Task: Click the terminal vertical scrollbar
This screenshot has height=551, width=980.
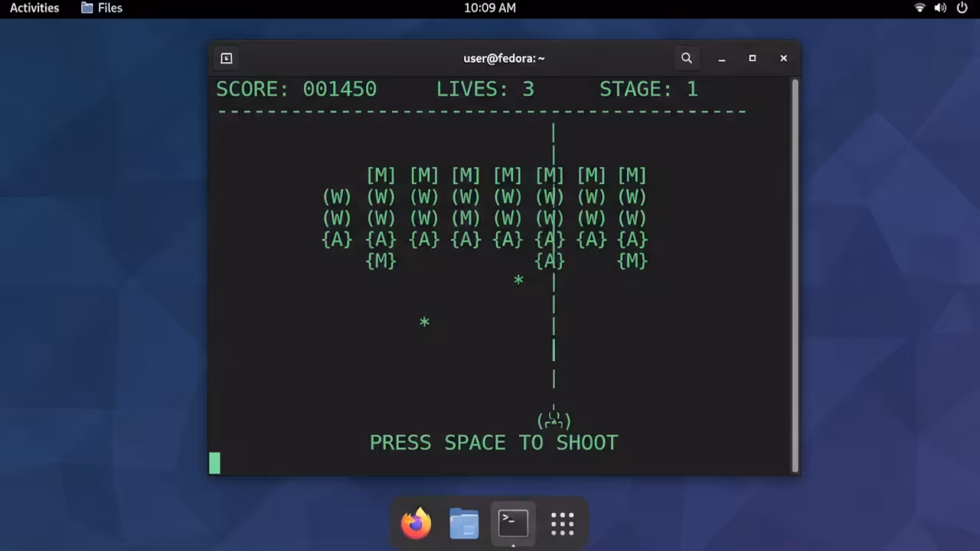Action: (795, 275)
